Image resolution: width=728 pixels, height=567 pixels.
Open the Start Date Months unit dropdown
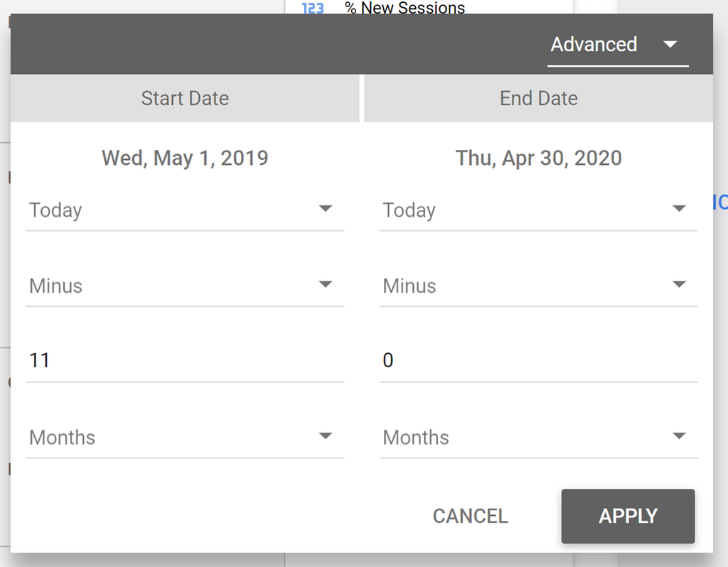point(185,438)
